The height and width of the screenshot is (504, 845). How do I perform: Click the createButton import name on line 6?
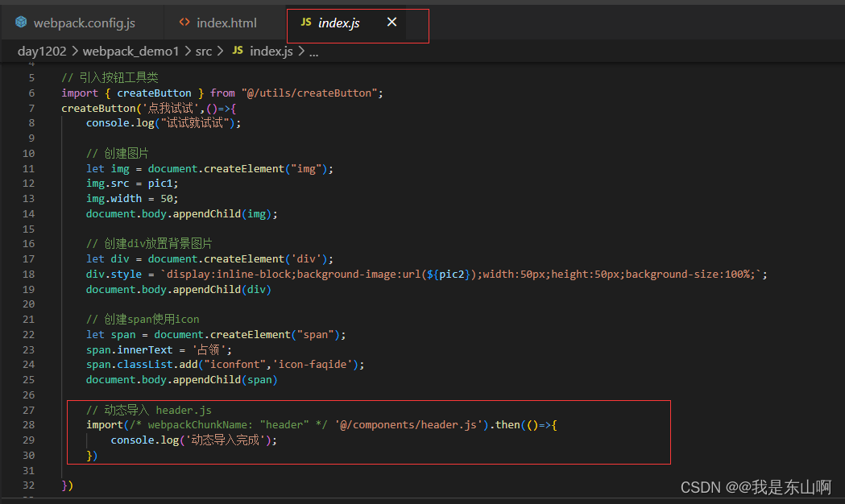click(154, 93)
